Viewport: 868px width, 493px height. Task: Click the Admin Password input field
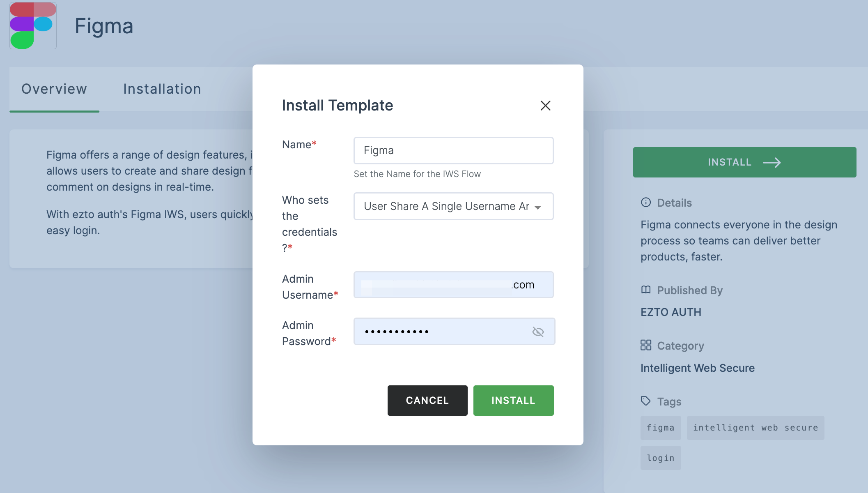(454, 331)
